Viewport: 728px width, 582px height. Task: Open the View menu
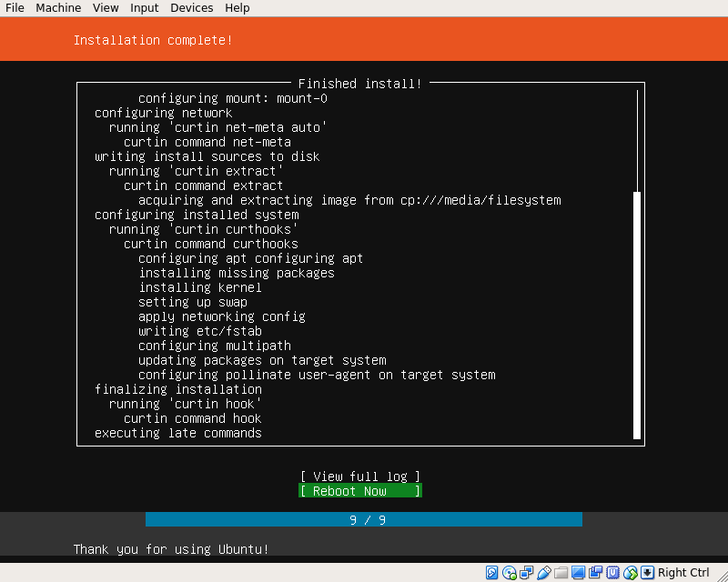click(106, 8)
